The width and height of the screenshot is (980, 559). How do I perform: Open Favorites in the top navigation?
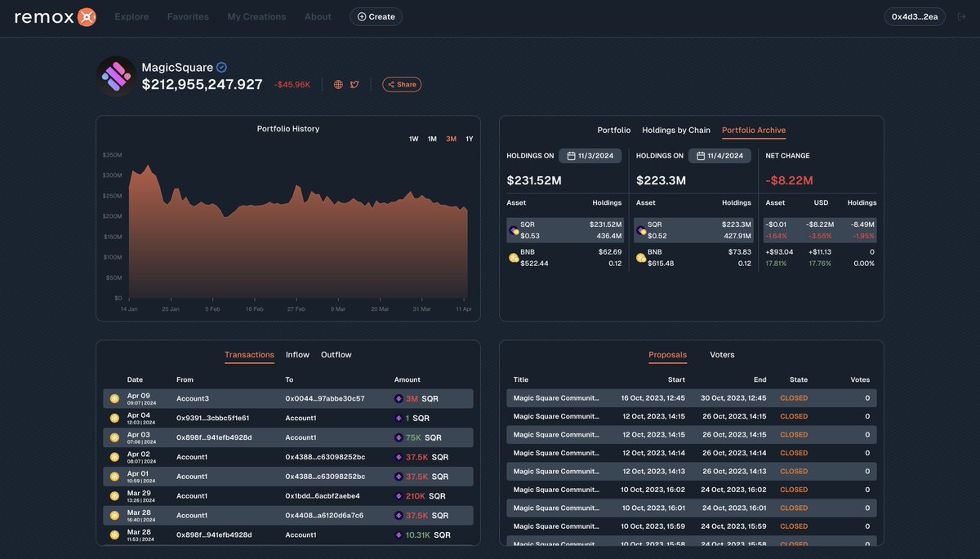tap(188, 16)
